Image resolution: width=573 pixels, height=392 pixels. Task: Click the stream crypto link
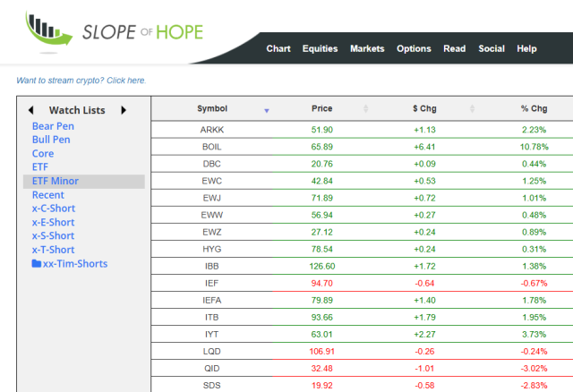[81, 81]
